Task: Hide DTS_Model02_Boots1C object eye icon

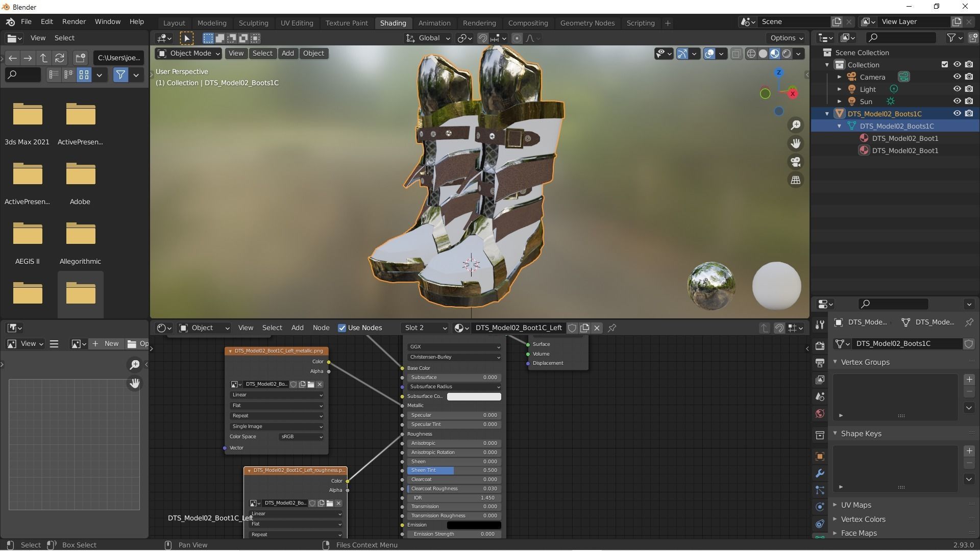Action: [x=957, y=114]
